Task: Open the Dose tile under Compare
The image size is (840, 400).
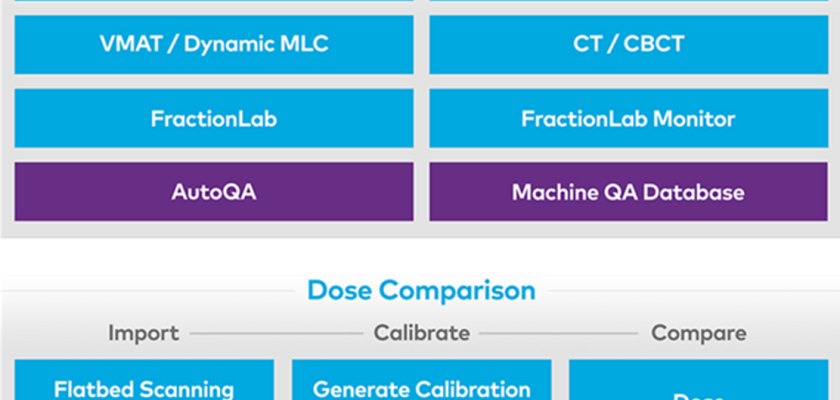Action: click(699, 380)
